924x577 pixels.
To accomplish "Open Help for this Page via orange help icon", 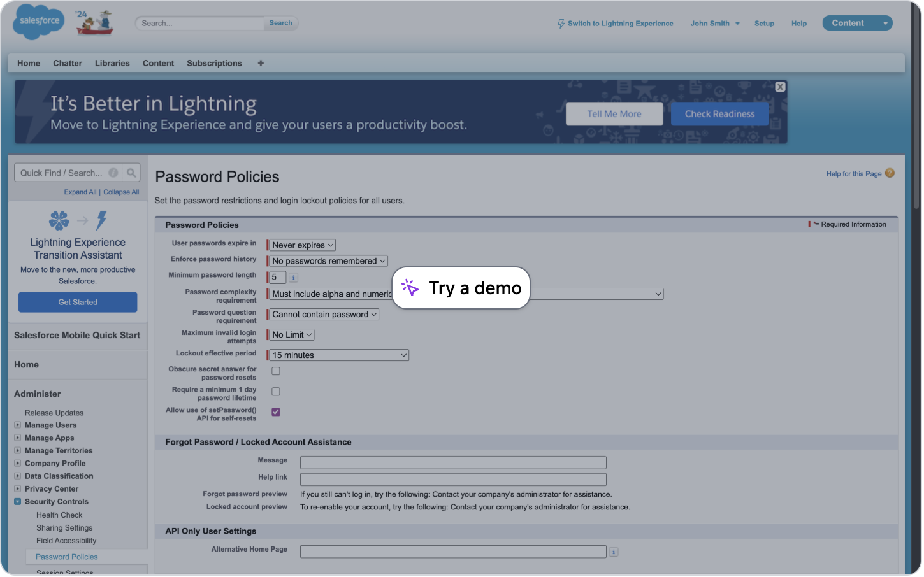I will click(x=890, y=173).
